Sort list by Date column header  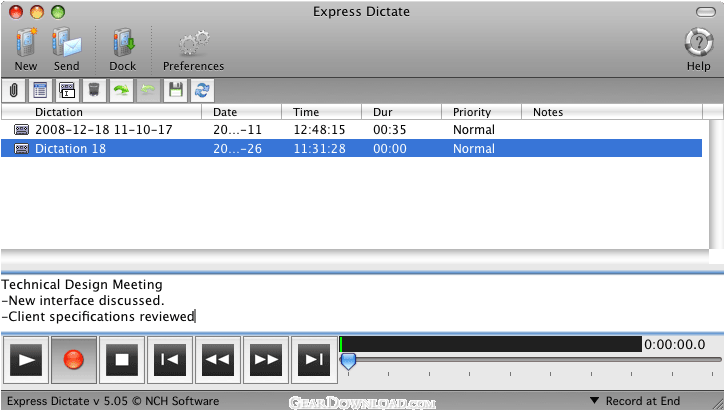tap(242, 112)
